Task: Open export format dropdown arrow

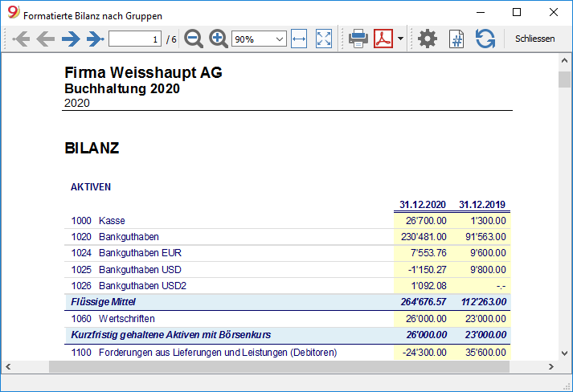Action: (x=400, y=39)
